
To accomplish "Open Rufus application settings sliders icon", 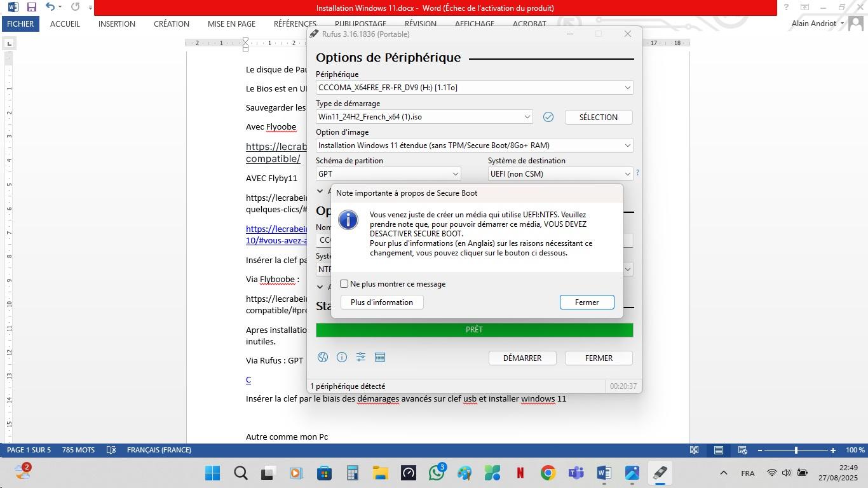I will 361,357.
